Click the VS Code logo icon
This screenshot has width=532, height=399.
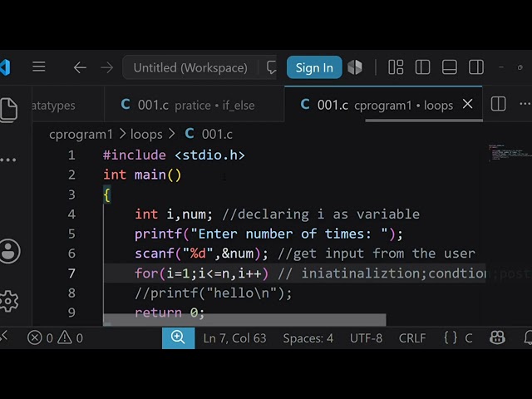[5, 67]
